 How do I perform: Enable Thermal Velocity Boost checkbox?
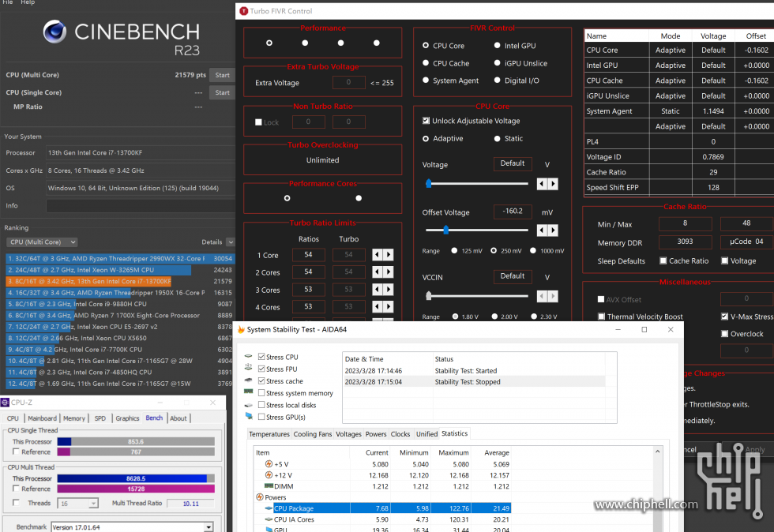(x=601, y=317)
